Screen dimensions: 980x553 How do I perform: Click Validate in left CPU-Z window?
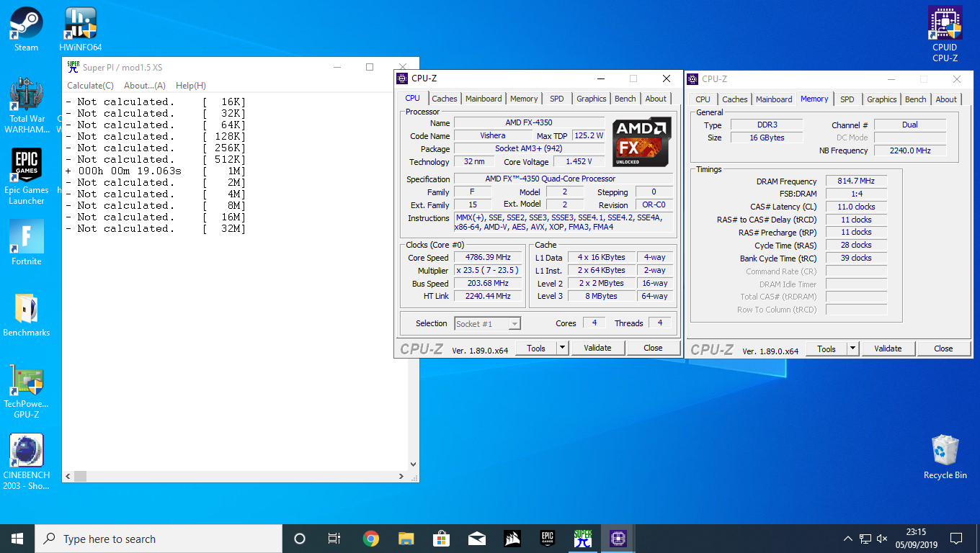pos(598,349)
